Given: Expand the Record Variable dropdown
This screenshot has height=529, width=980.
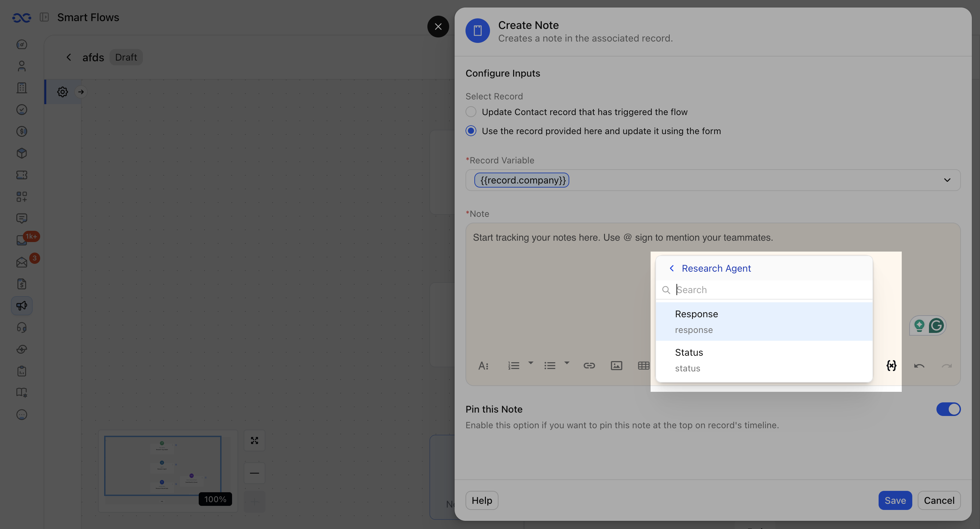Looking at the screenshot, I should (x=947, y=180).
